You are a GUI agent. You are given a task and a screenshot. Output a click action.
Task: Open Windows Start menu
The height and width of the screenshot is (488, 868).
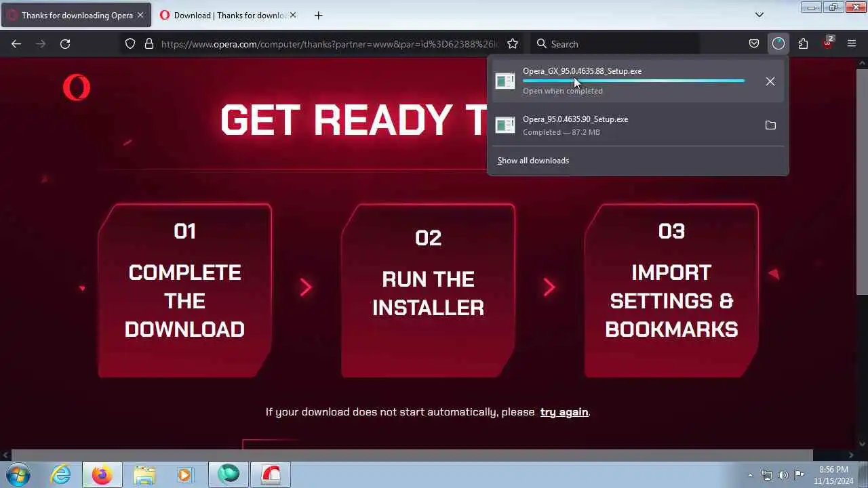point(18,474)
